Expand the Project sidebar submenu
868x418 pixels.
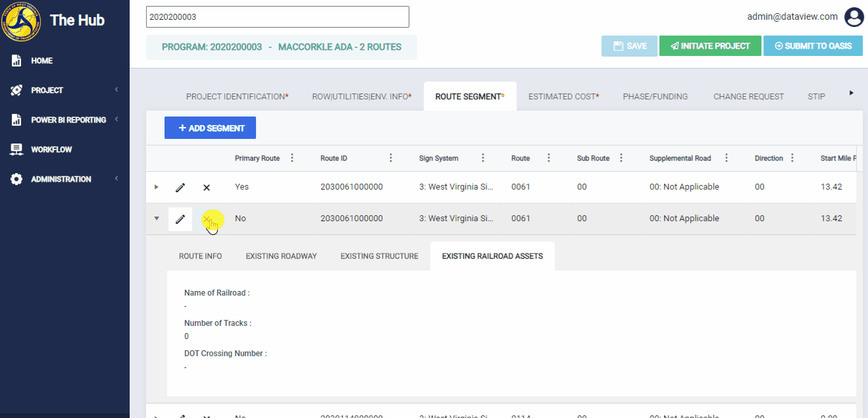[x=116, y=90]
